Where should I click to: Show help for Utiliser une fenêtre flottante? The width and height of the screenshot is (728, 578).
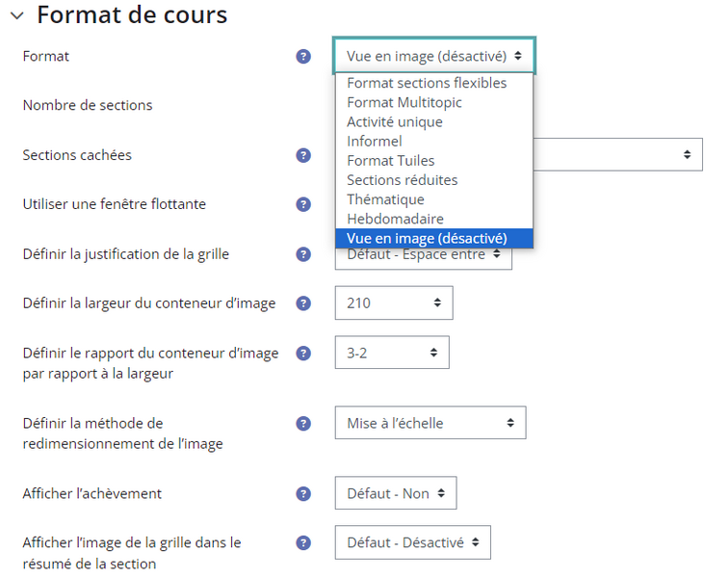303,204
